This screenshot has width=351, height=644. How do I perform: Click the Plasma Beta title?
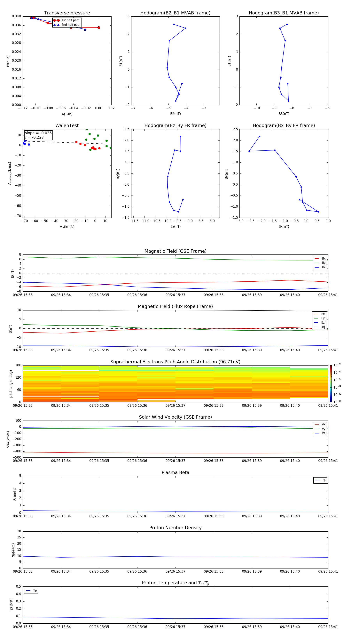point(175,472)
